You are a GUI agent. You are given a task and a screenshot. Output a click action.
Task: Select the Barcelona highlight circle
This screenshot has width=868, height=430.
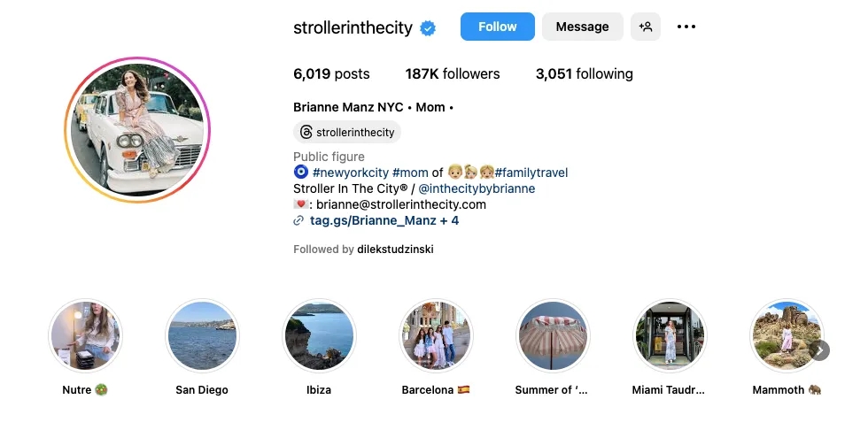coord(436,336)
